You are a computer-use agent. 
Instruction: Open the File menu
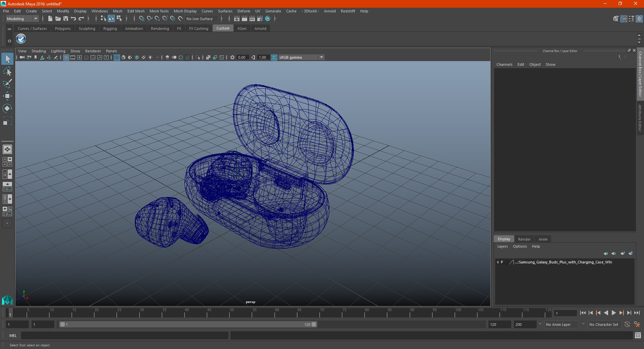click(x=6, y=11)
